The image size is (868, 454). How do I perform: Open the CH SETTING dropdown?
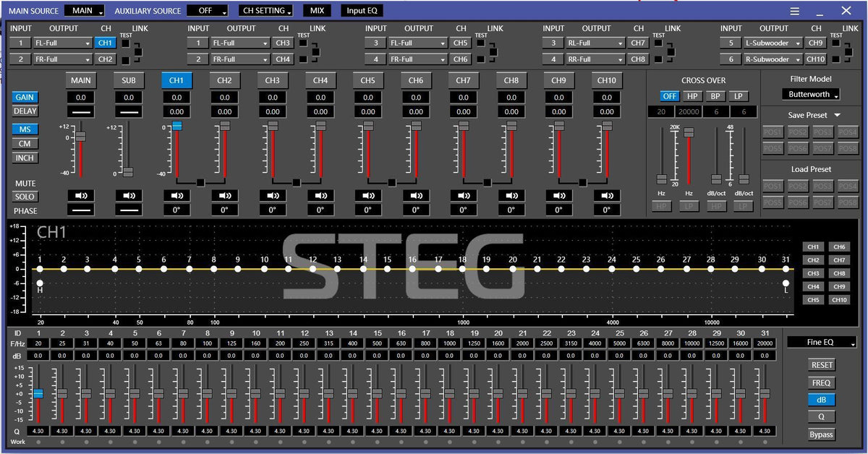(x=266, y=11)
